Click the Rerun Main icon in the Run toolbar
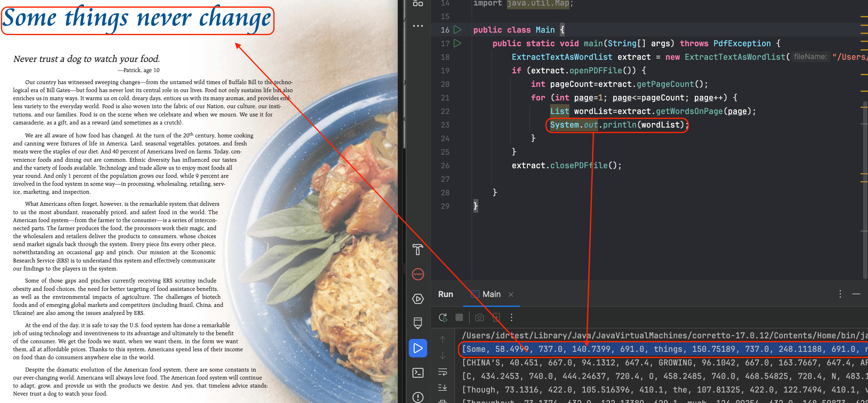 point(443,317)
